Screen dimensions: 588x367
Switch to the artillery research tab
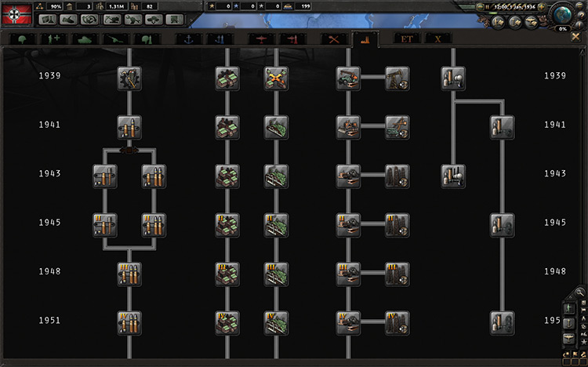coord(116,39)
